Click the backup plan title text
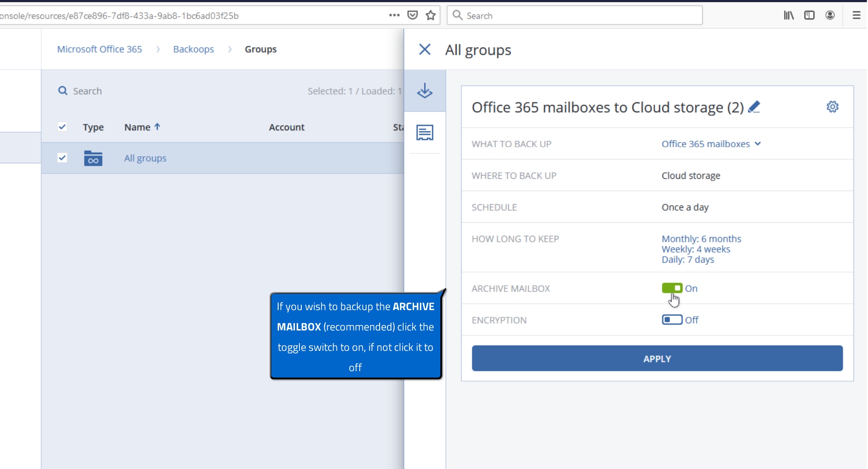Viewport: 868px width, 469px height. (x=608, y=107)
